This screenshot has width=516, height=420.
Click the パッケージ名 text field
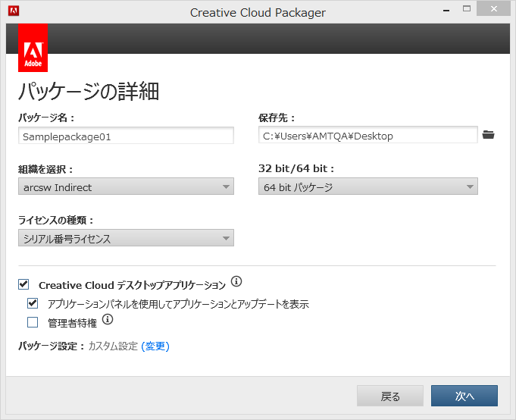pyautogui.click(x=126, y=136)
